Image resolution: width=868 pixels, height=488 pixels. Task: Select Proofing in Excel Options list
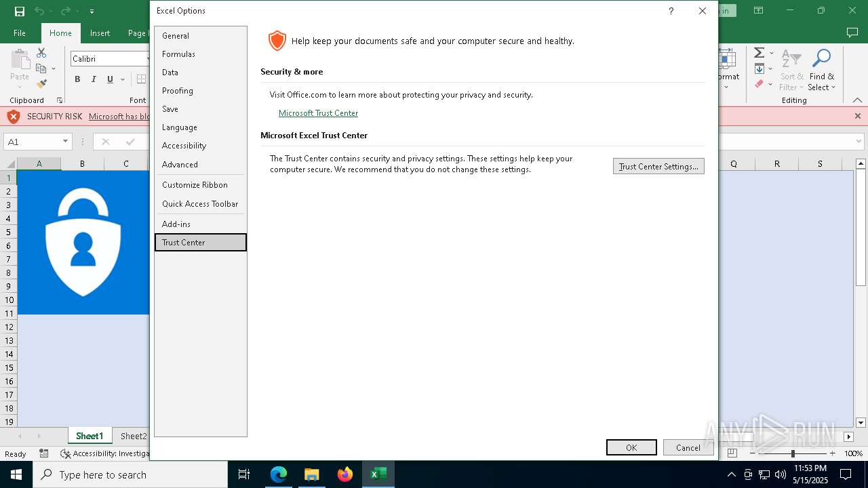coord(201,91)
